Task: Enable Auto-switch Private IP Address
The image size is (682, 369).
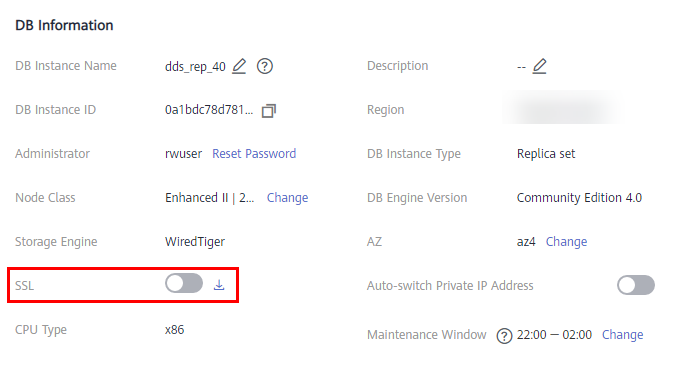Action: point(635,285)
